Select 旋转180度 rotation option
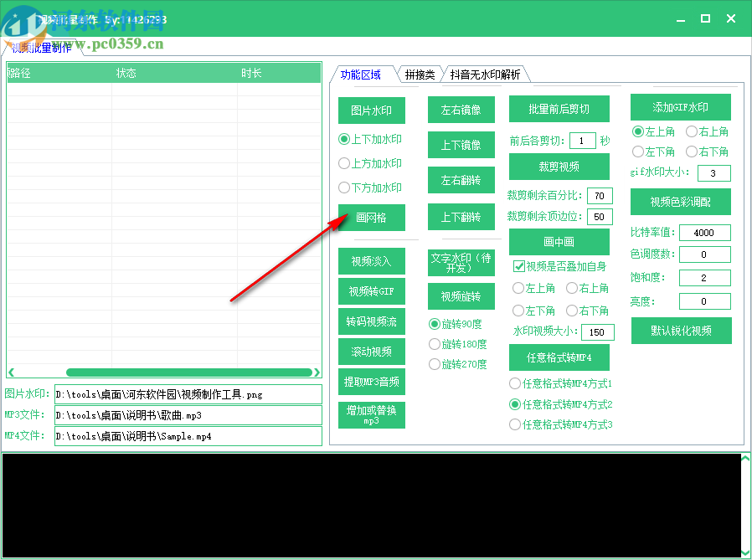The width and height of the screenshot is (752, 560). [x=457, y=344]
